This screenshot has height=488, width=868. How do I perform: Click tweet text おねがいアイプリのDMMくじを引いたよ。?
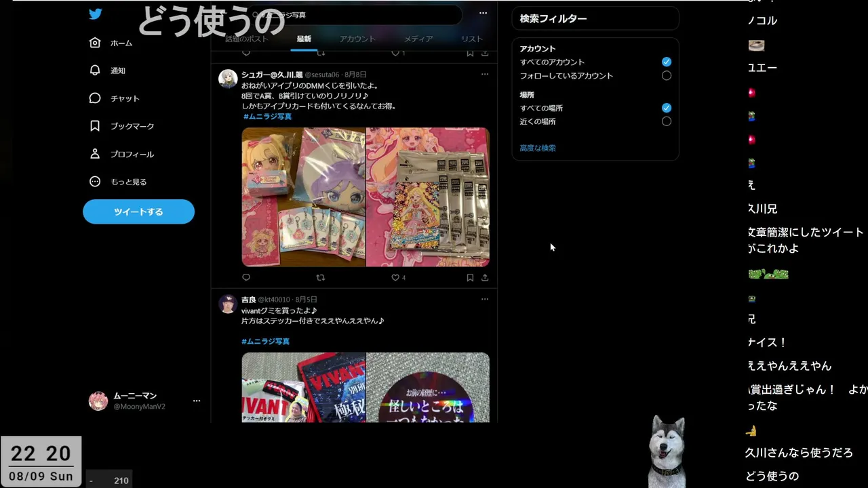coord(310,85)
